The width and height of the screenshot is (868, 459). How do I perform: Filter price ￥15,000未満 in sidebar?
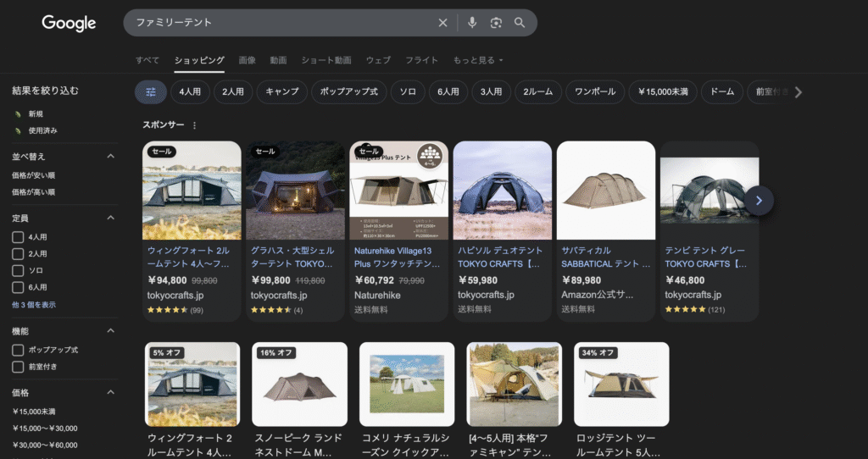coord(34,412)
